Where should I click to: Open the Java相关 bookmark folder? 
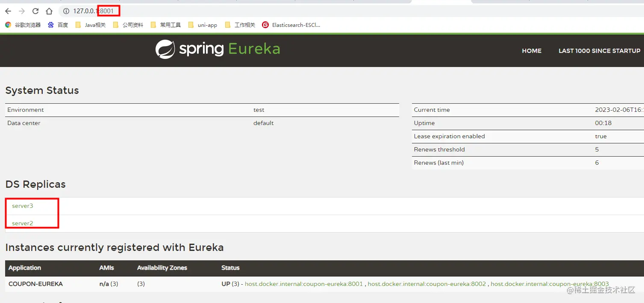pyautogui.click(x=90, y=25)
